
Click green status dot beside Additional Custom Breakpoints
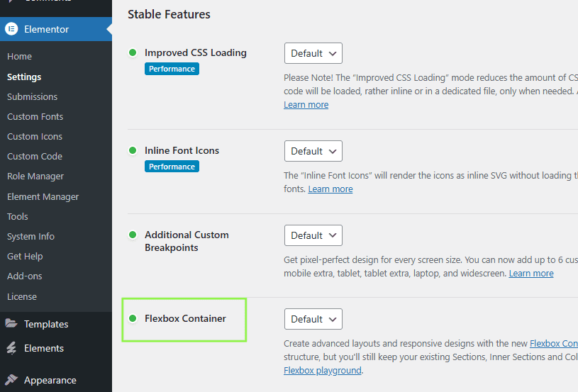coord(133,235)
